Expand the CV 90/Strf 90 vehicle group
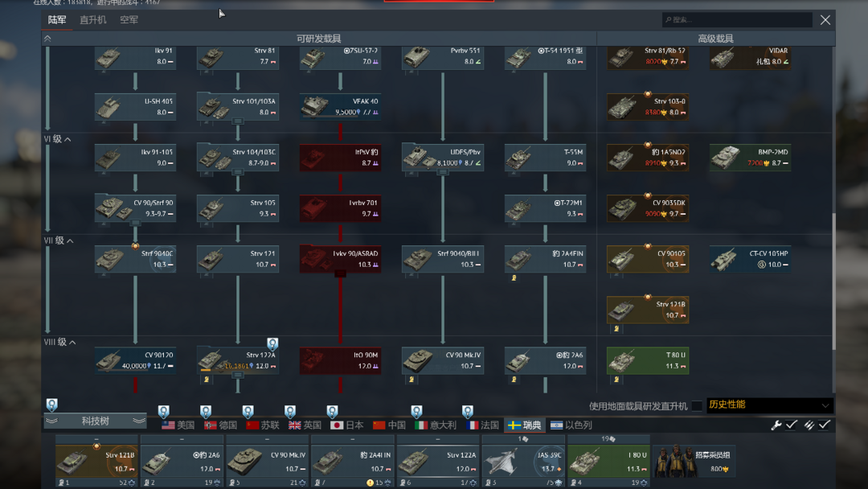 (135, 223)
